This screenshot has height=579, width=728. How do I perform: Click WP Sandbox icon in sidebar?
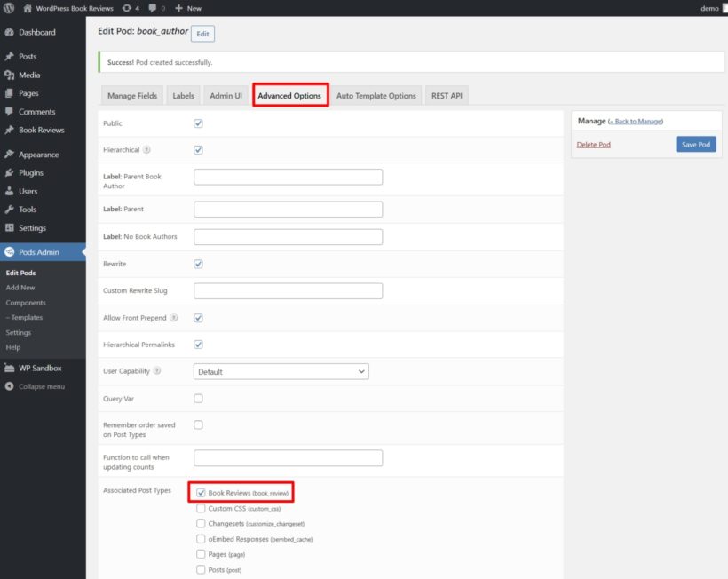[9, 368]
